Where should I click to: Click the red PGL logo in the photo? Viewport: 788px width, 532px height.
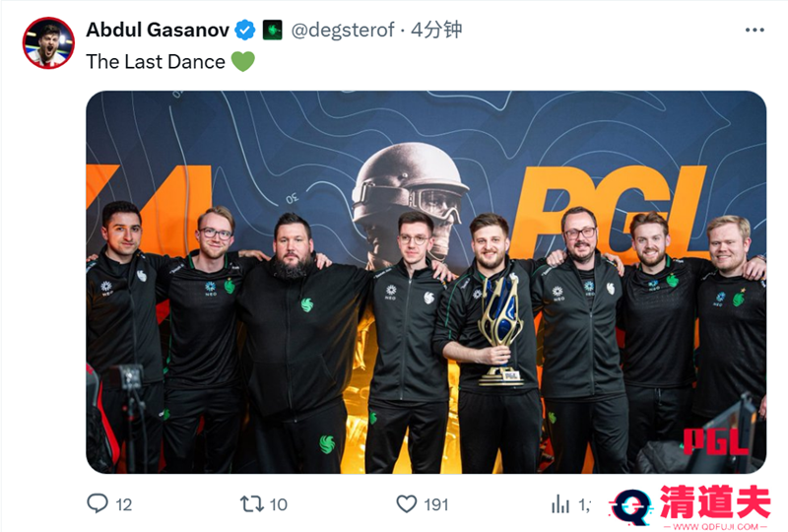point(716,442)
